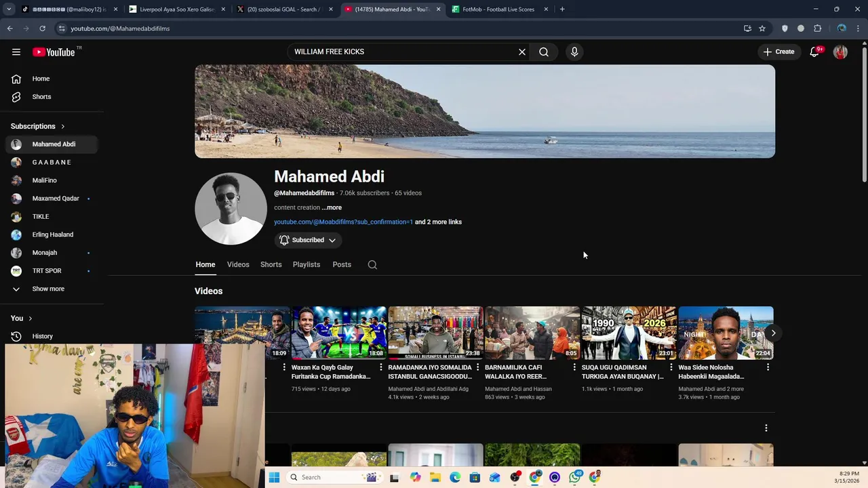The height and width of the screenshot is (488, 868).
Task: Search within the channel using magnifier icon
Action: tap(372, 265)
